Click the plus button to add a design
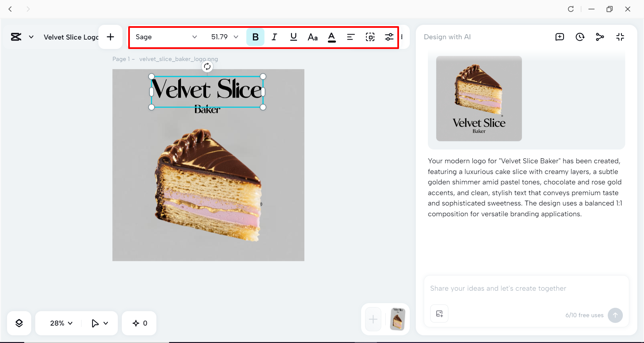 click(x=110, y=37)
